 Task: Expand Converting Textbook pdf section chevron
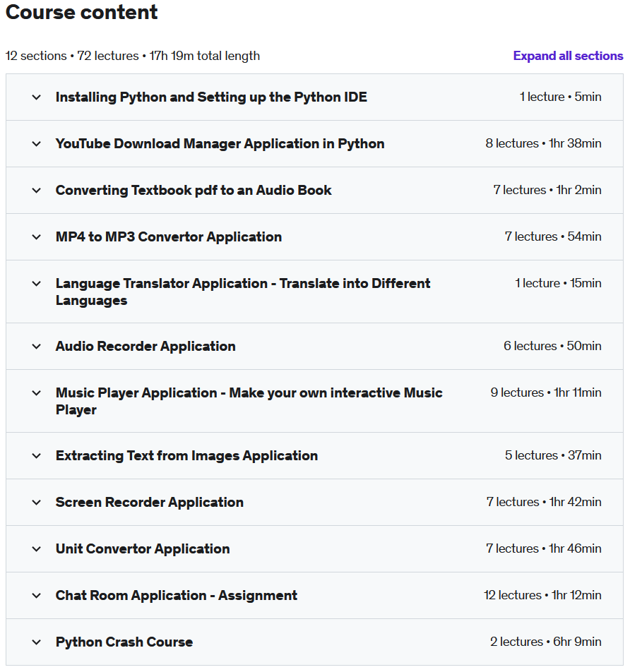(x=37, y=191)
